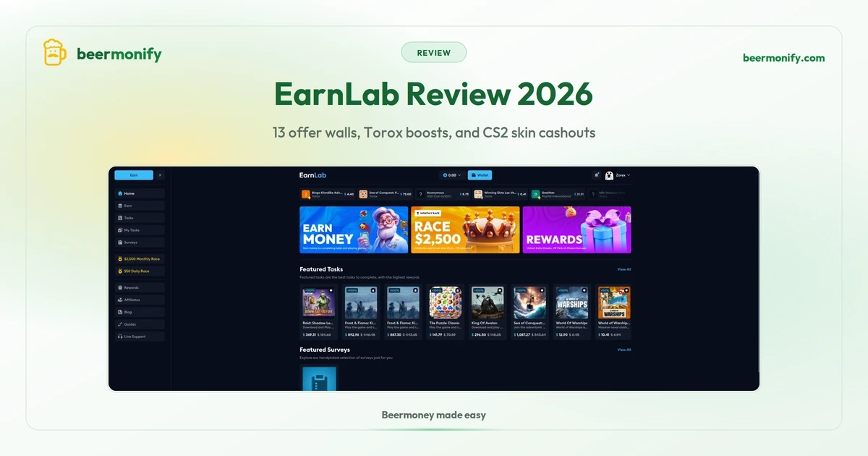Click the EarnLab logo in header
Image resolution: width=868 pixels, height=456 pixels.
(313, 175)
